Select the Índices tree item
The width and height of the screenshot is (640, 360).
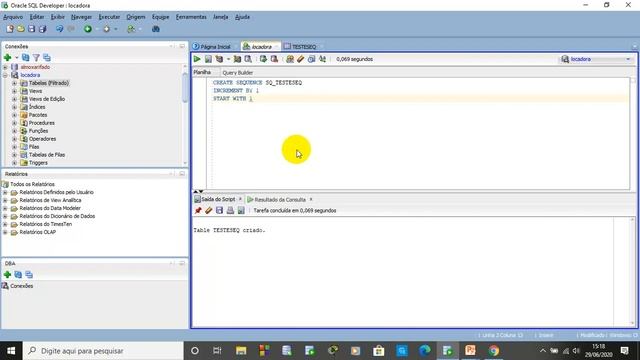click(37, 107)
